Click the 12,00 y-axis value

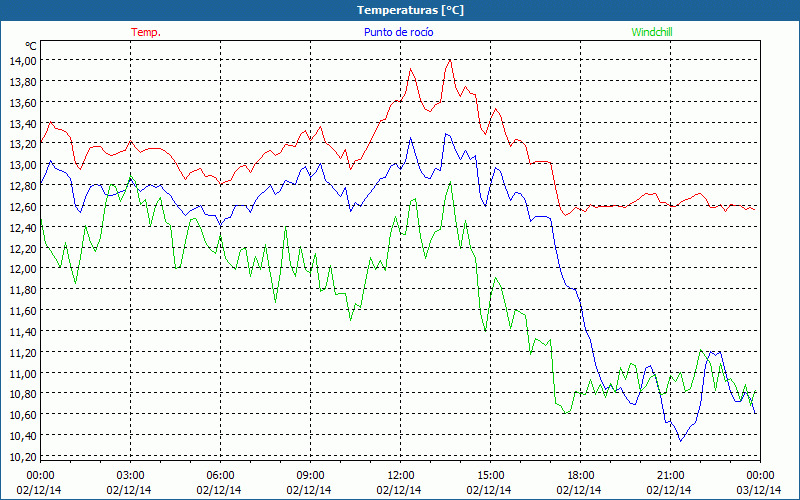click(23, 269)
